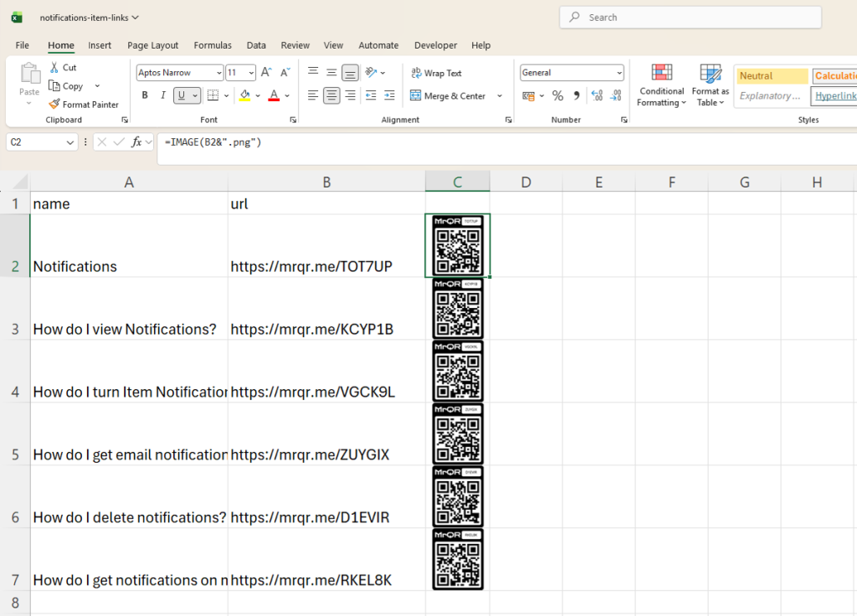Open Clipboard group dialog launcher
The width and height of the screenshot is (857, 616).
125,120
